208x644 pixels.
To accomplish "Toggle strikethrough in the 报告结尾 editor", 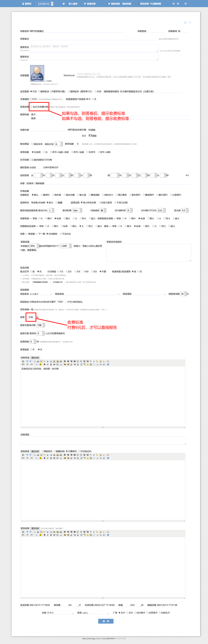I will point(54,535).
